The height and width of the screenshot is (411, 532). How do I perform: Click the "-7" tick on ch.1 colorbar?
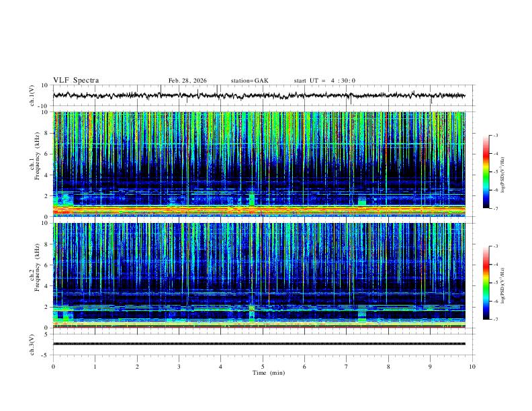click(x=496, y=208)
